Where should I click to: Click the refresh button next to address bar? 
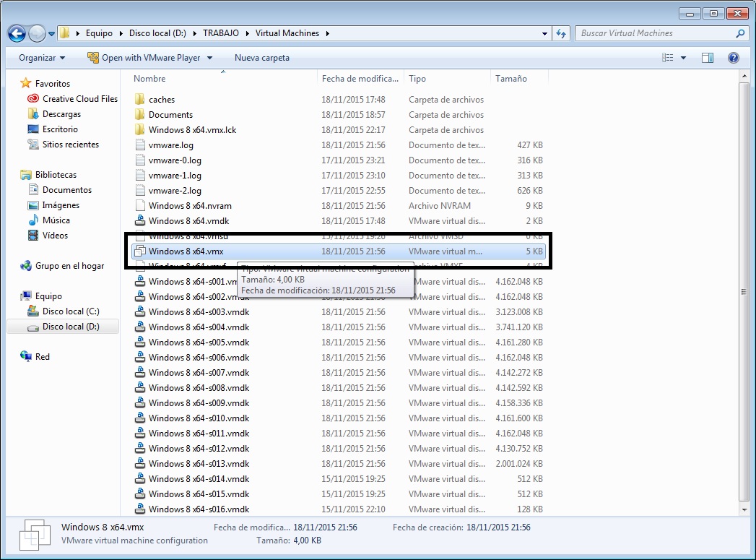pos(561,33)
